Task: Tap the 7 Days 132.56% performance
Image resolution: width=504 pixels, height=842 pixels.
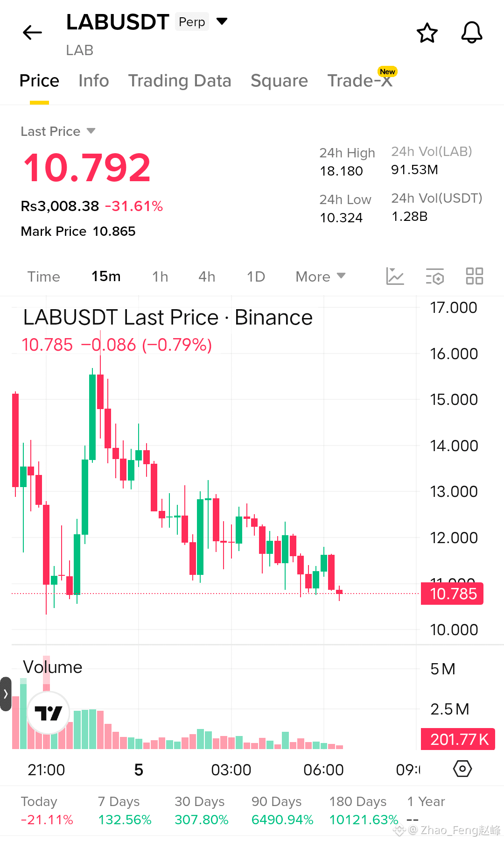Action: click(125, 810)
